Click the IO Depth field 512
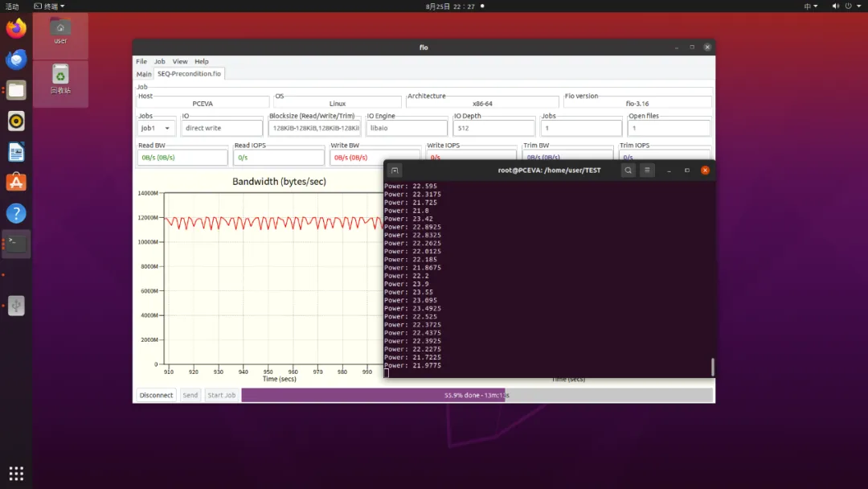868x489 pixels. 493,128
